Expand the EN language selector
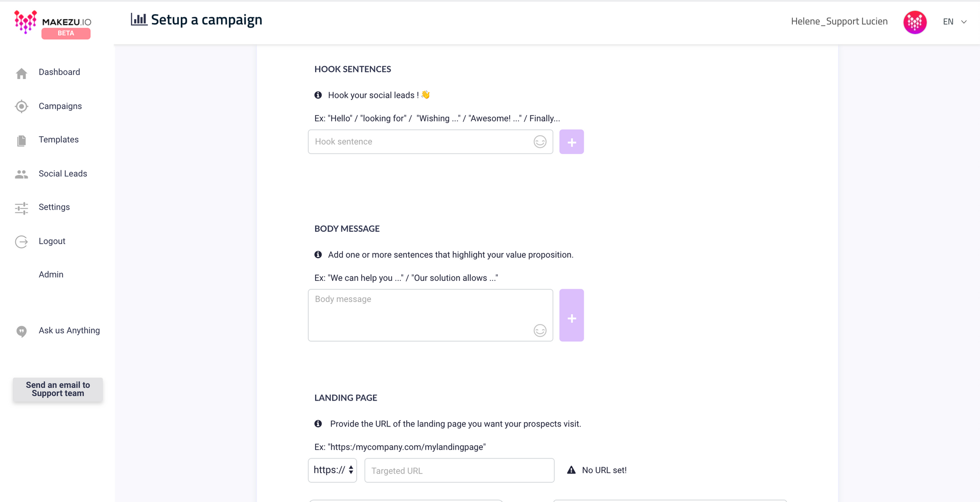This screenshot has height=502, width=980. click(955, 22)
